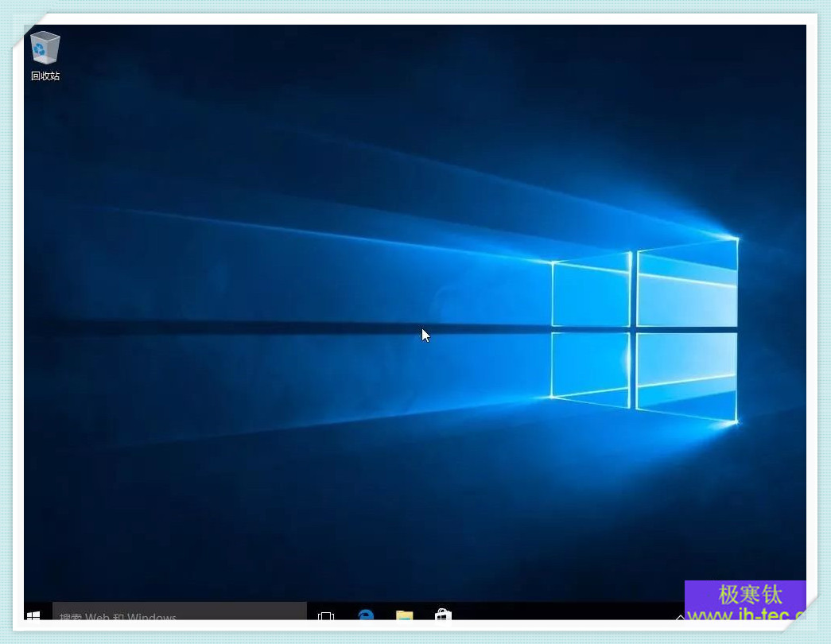Launch Microsoft Edge from the taskbar
This screenshot has width=831, height=644.
pos(366,615)
